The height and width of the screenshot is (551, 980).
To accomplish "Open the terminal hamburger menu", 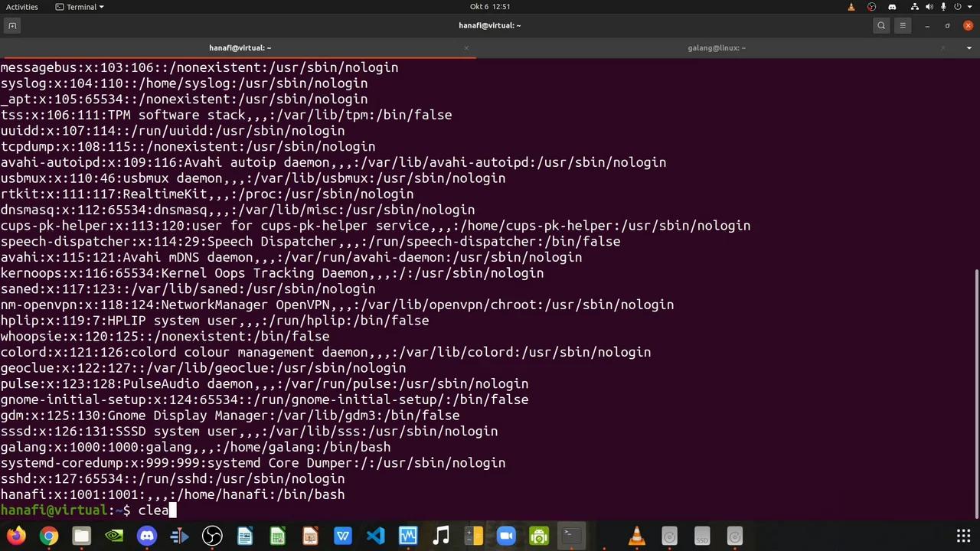I will (903, 25).
